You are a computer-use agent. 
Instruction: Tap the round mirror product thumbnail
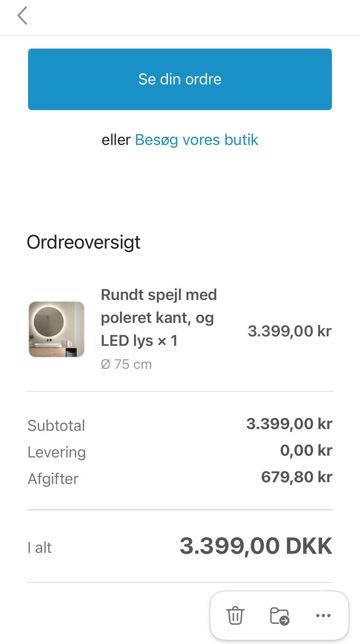pos(57,329)
